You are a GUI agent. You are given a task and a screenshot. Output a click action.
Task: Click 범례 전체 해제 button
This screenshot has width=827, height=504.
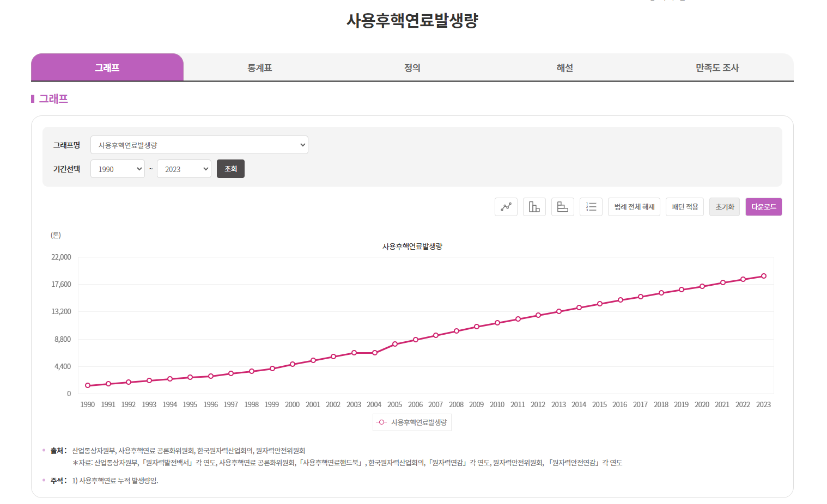[x=634, y=207]
